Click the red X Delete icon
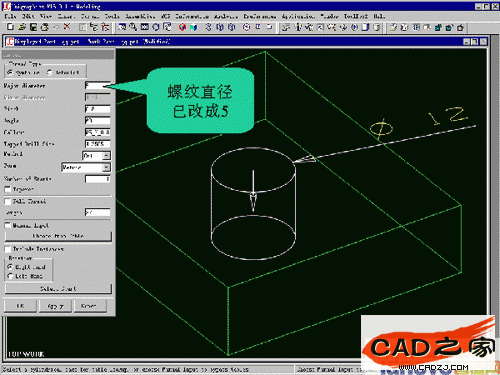Image resolution: width=500 pixels, height=375 pixels. click(x=67, y=27)
